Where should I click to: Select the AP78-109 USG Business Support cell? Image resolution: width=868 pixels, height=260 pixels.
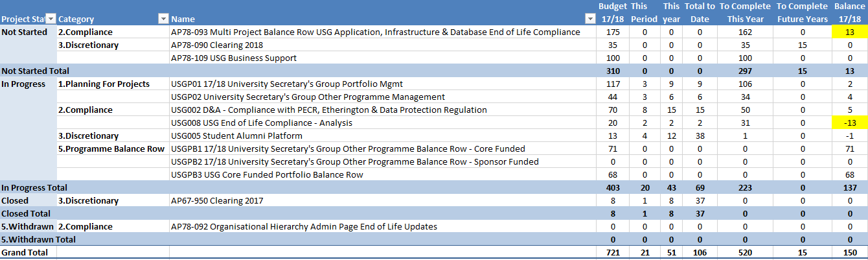point(234,58)
